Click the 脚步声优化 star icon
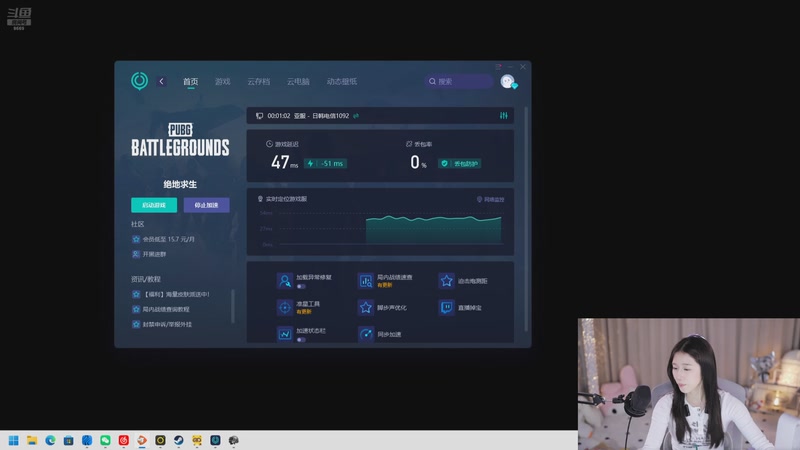Image resolution: width=800 pixels, height=450 pixels. pos(366,308)
